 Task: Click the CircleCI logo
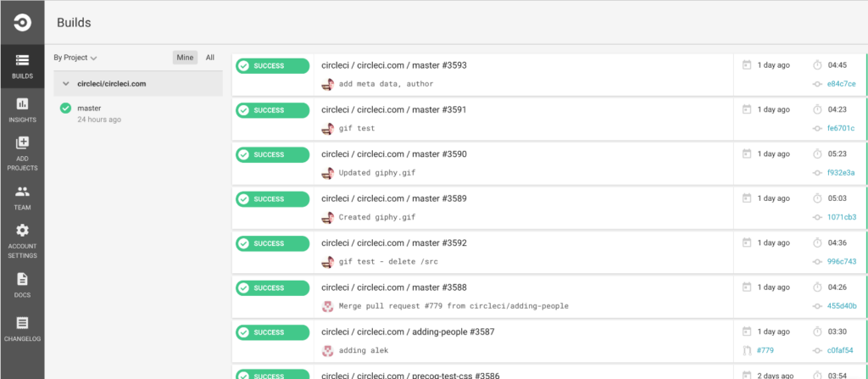(x=22, y=23)
